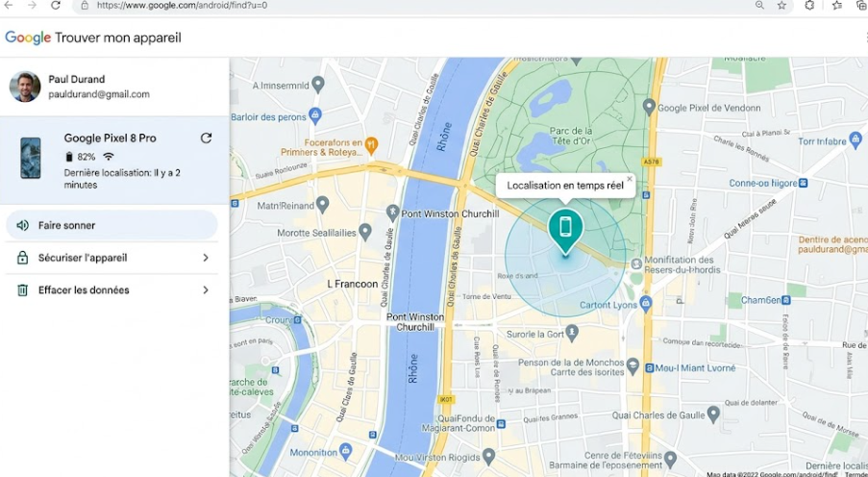
Task: Click L Francoon map label
Action: (x=353, y=284)
